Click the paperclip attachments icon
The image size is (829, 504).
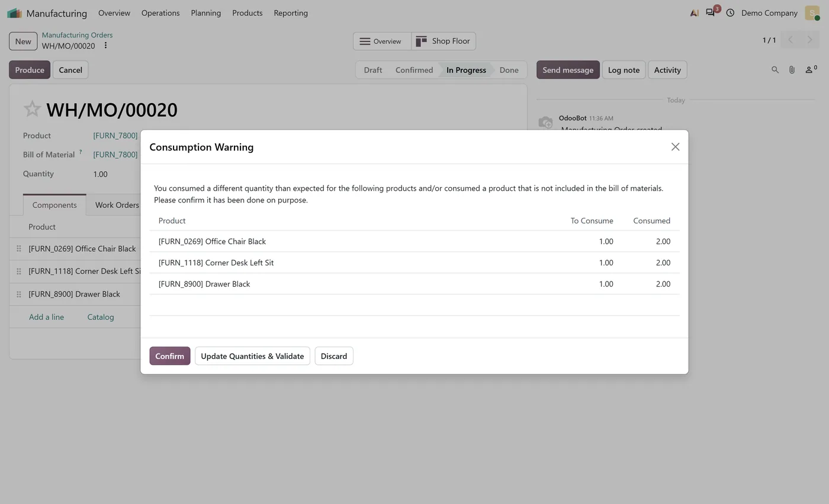[x=792, y=70]
